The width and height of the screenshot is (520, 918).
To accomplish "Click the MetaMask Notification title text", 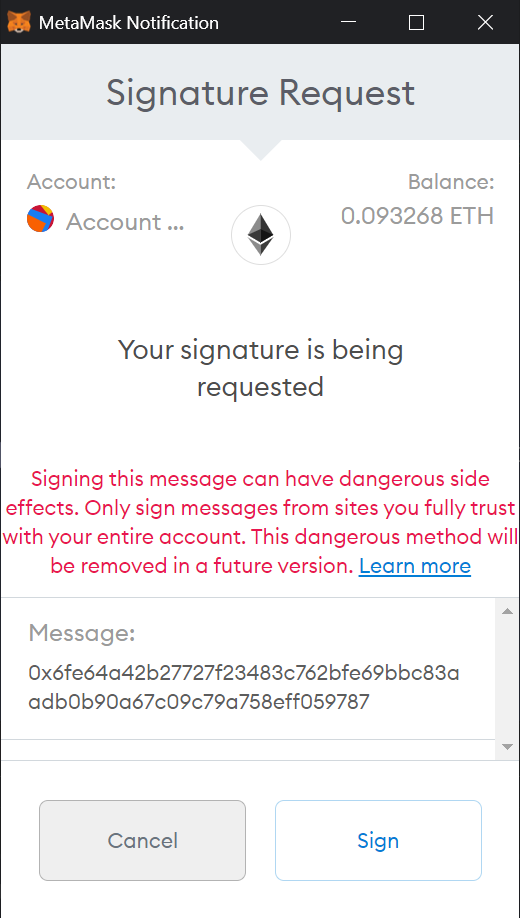I will pyautogui.click(x=129, y=23).
